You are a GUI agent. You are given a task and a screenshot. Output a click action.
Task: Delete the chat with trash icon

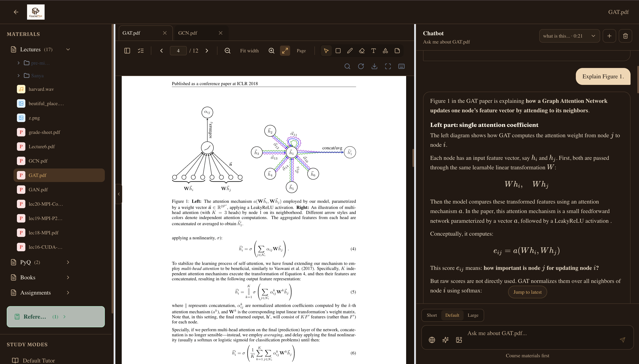click(625, 36)
